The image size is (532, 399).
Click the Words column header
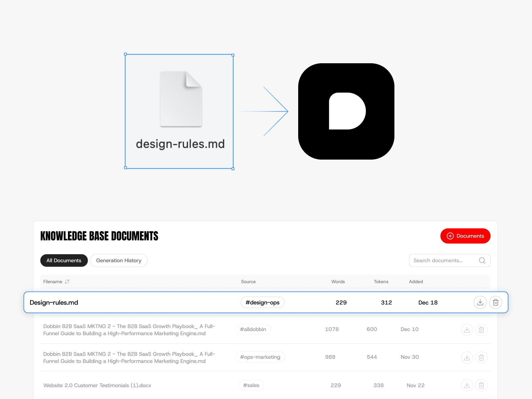tap(338, 282)
